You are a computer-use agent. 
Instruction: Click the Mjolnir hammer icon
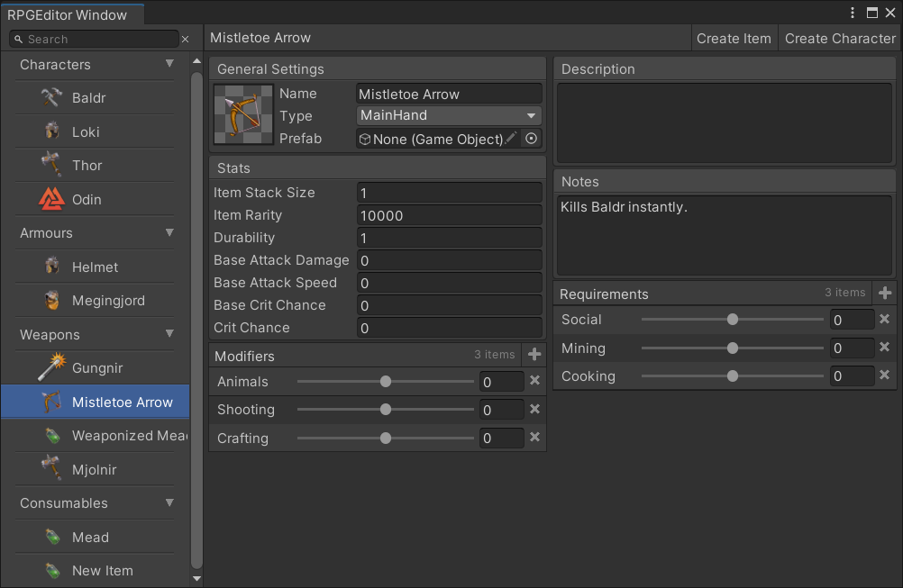click(x=51, y=468)
